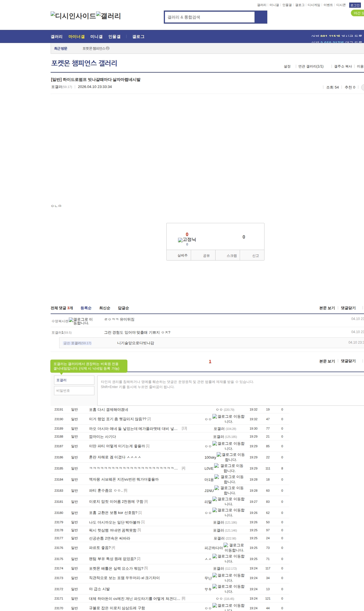The width and height of the screenshot is (364, 611).
Task: Open the 갤로그 tab in the blue navigation bar
Action: tap(138, 37)
